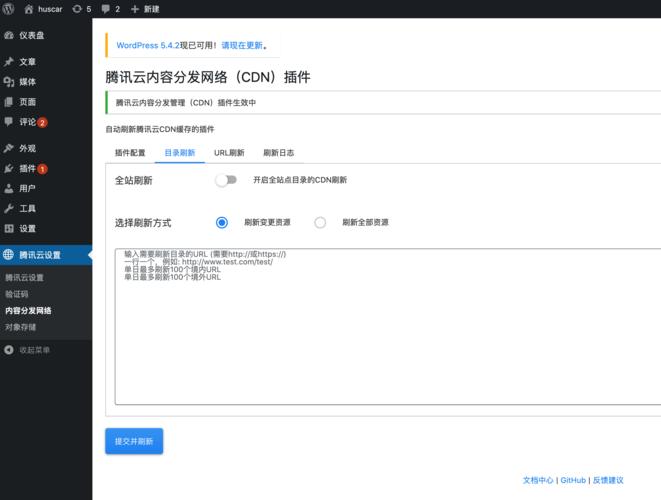Open the WordPress 5.4.2 link
This screenshot has height=500, width=661.
pyautogui.click(x=148, y=45)
